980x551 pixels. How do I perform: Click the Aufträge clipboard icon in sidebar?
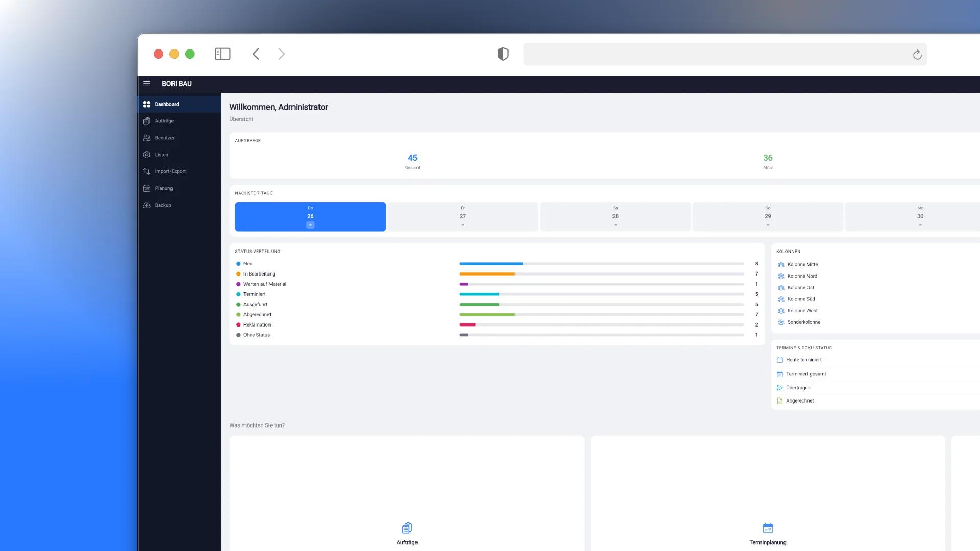click(x=146, y=121)
